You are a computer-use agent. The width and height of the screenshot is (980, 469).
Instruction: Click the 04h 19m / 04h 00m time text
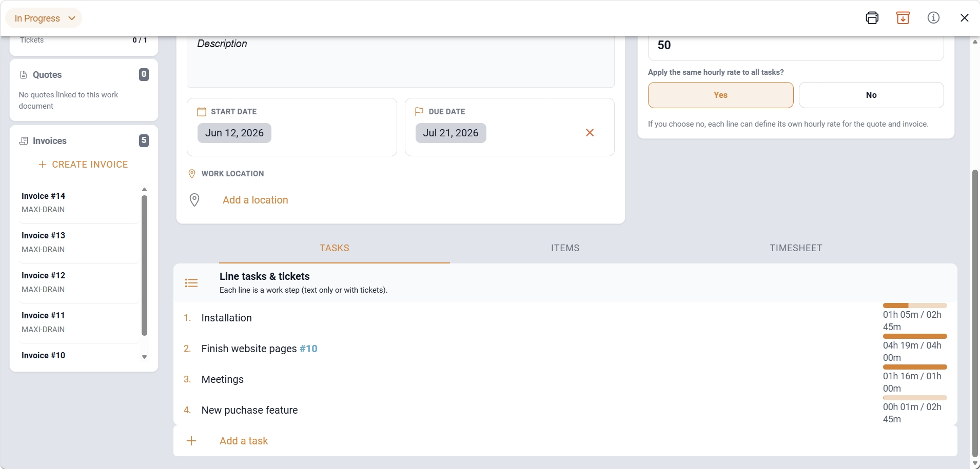[912, 352]
